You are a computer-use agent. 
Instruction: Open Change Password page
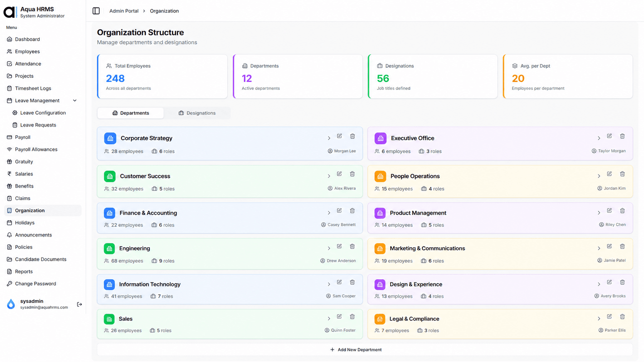tap(42, 284)
